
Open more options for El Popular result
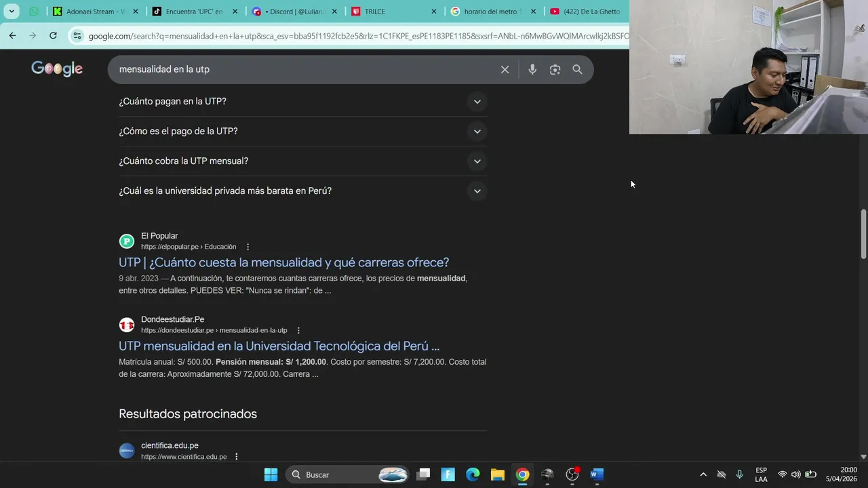click(248, 247)
